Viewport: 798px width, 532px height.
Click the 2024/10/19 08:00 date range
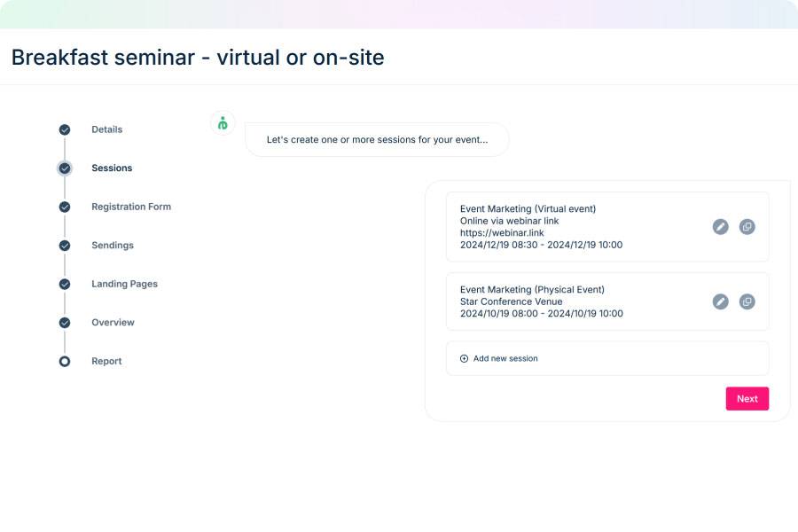pos(542,314)
